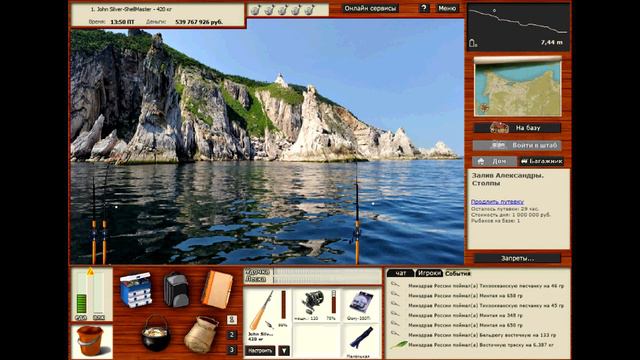Click the left pair of fishing rods
The width and height of the screenshot is (640, 360).
[99, 216]
